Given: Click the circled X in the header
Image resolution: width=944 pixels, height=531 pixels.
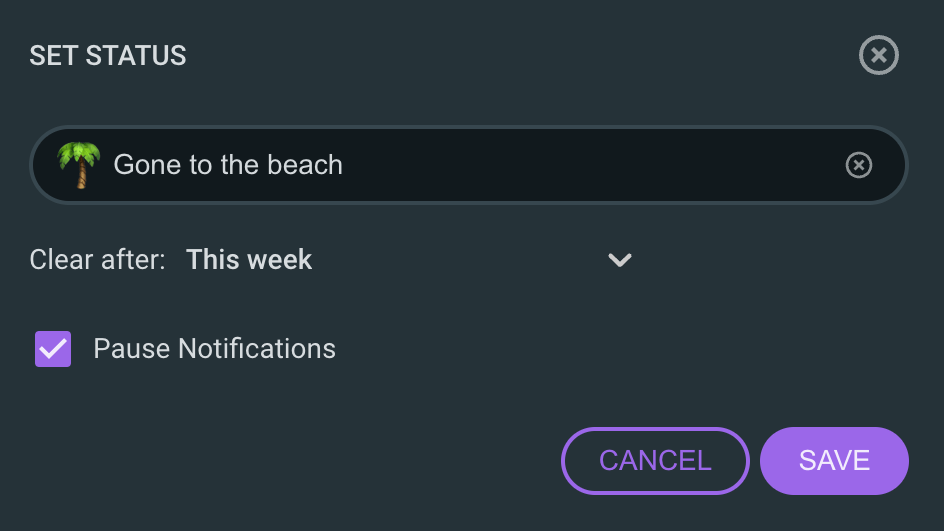Looking at the screenshot, I should click(x=878, y=55).
